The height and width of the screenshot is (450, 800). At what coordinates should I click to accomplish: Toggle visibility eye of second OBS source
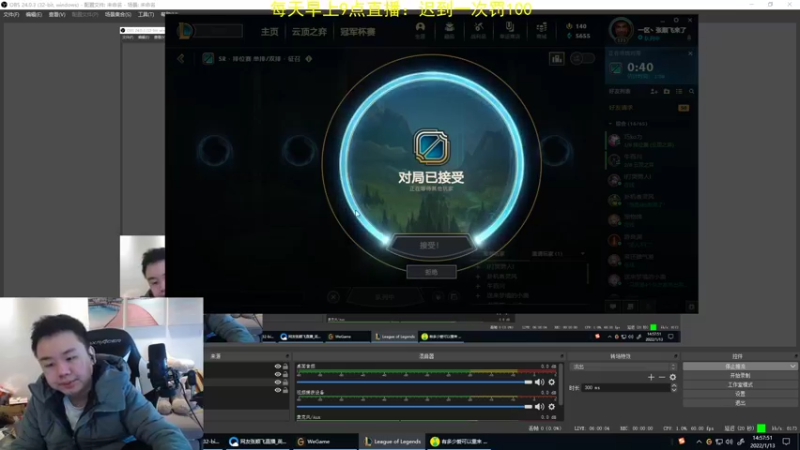pyautogui.click(x=278, y=374)
